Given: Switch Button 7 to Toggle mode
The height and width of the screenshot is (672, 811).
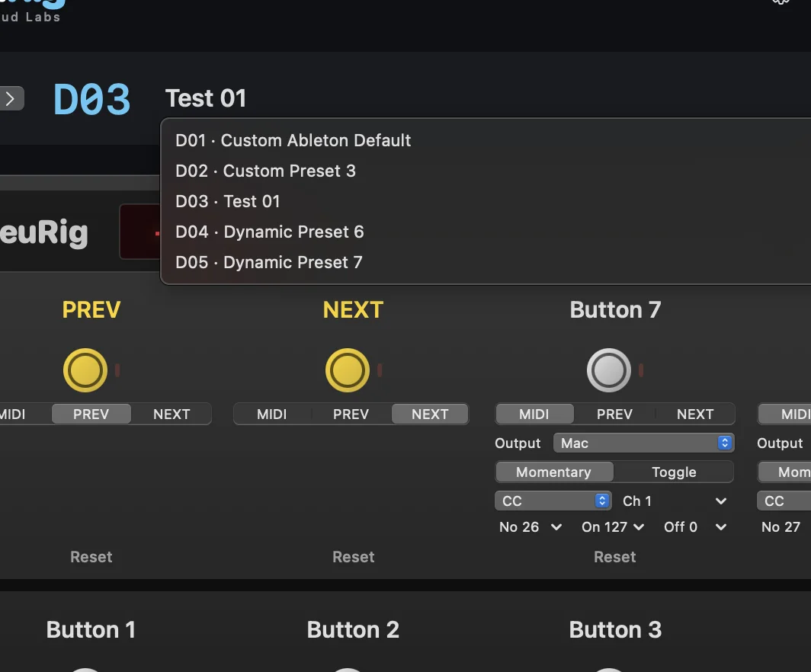Looking at the screenshot, I should click(x=674, y=472).
